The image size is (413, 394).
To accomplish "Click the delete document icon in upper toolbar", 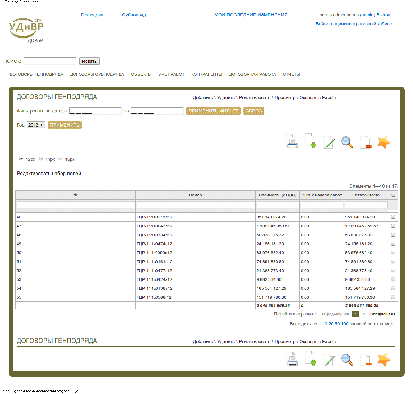I will [366, 142].
